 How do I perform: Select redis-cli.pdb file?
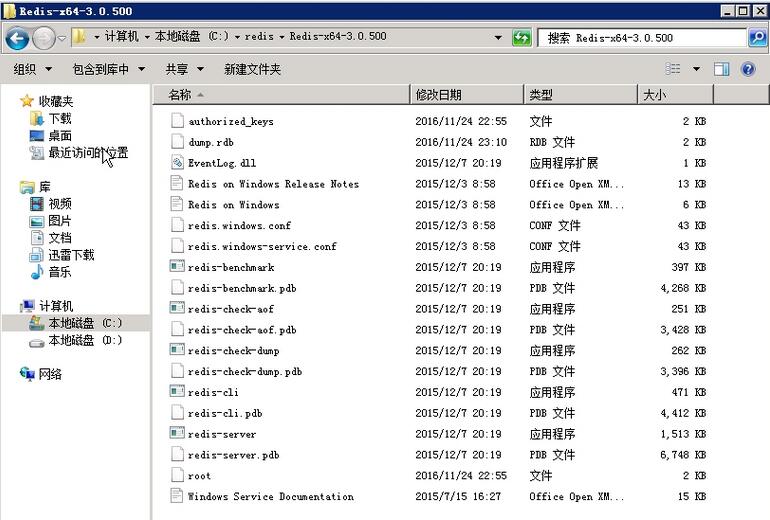click(225, 413)
